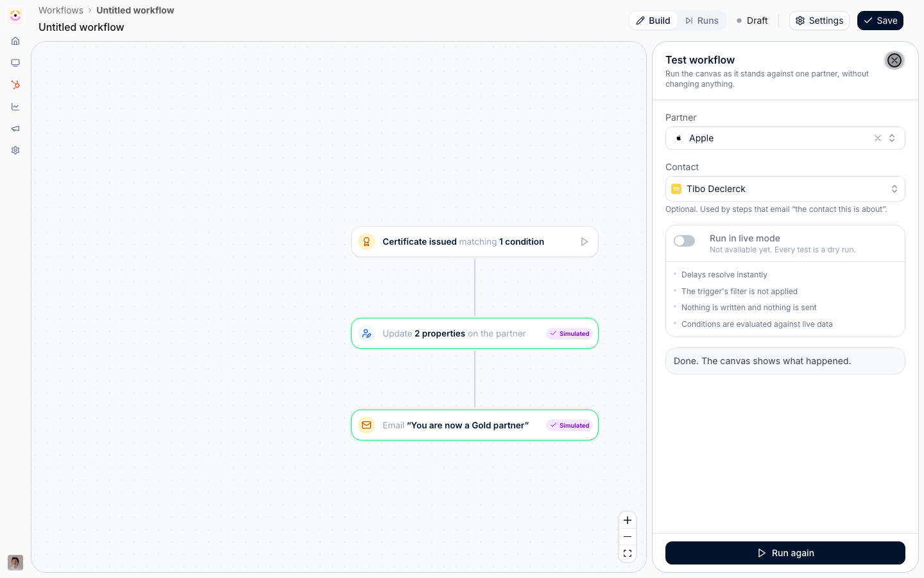Zoom in on the canvas

628,520
